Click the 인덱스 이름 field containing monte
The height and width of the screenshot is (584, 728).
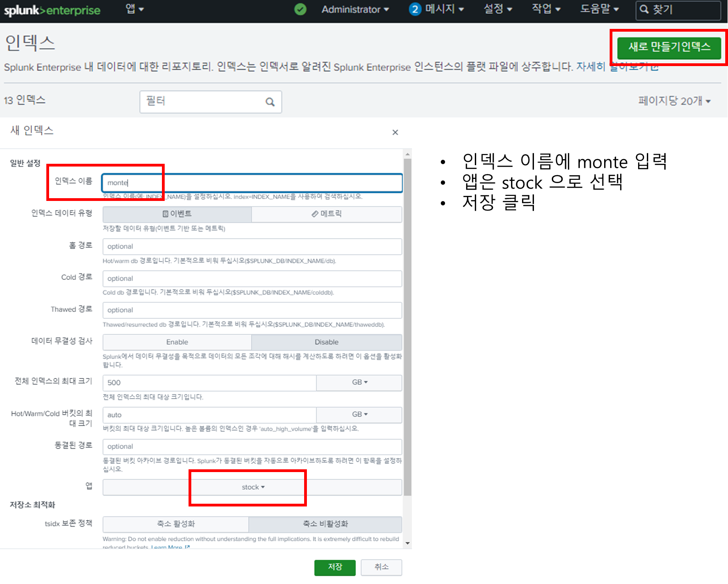click(252, 183)
